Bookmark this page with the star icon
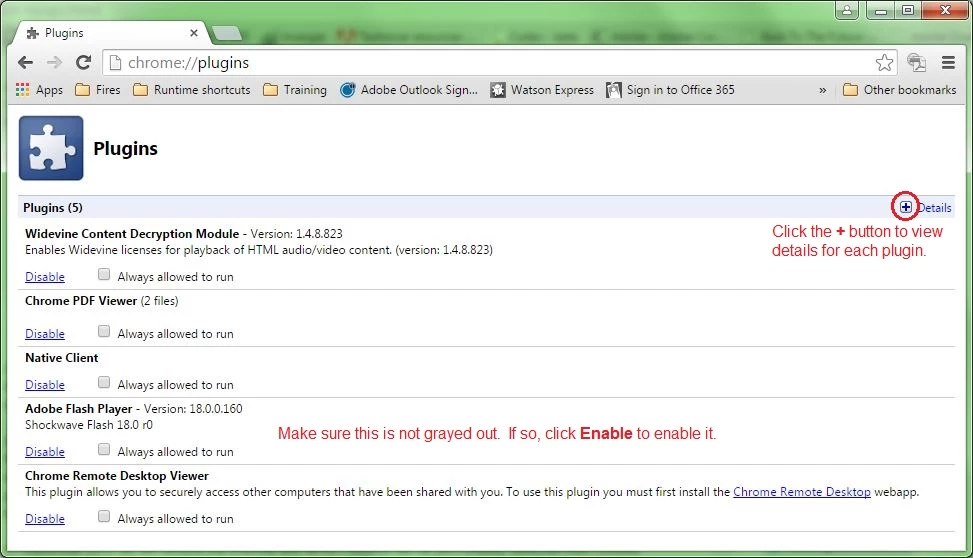The width and height of the screenshot is (973, 558). pos(884,62)
